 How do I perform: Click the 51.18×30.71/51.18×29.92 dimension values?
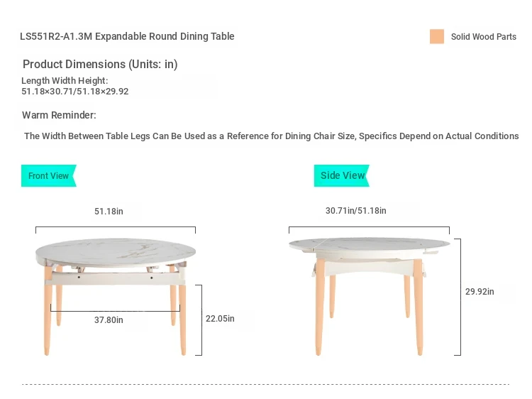[75, 92]
